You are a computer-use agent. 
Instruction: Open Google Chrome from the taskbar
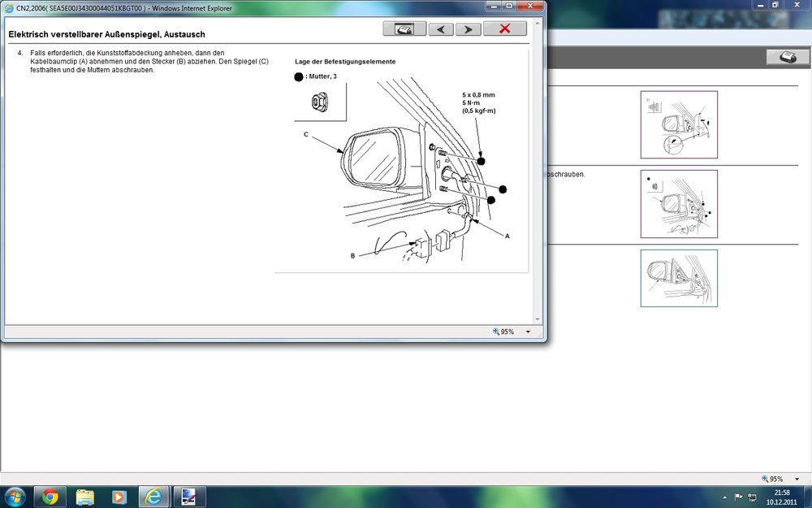50,496
